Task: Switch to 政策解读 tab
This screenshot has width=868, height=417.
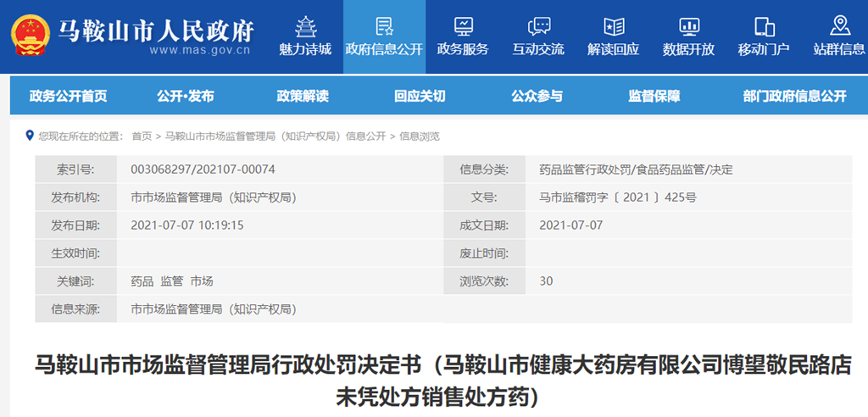Action: click(303, 97)
